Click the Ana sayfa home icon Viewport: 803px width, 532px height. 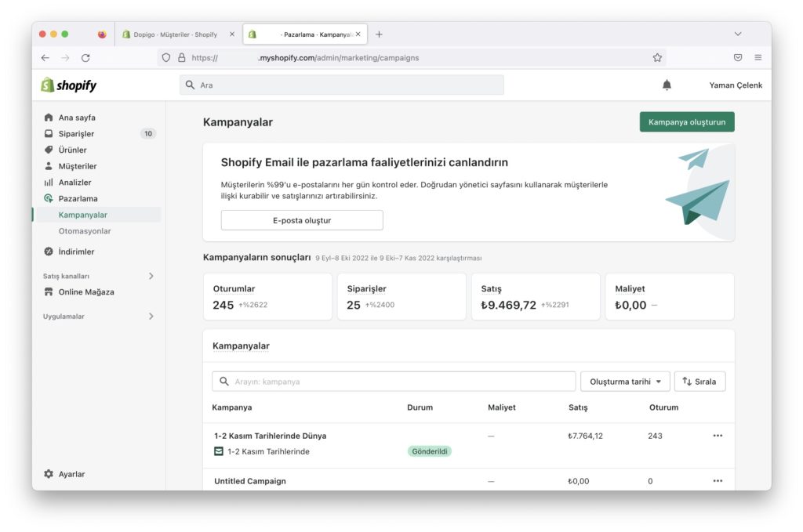[49, 118]
